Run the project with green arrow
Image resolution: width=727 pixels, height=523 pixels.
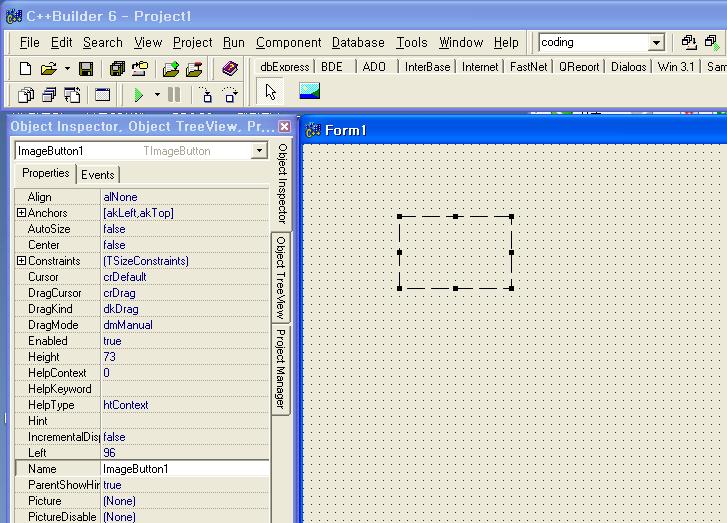139,95
